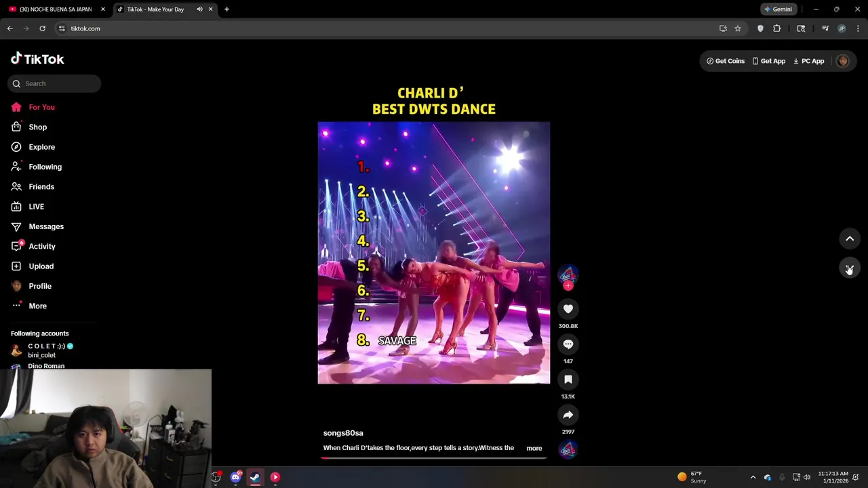Open the media controls icon
868x488 pixels.
point(825,28)
